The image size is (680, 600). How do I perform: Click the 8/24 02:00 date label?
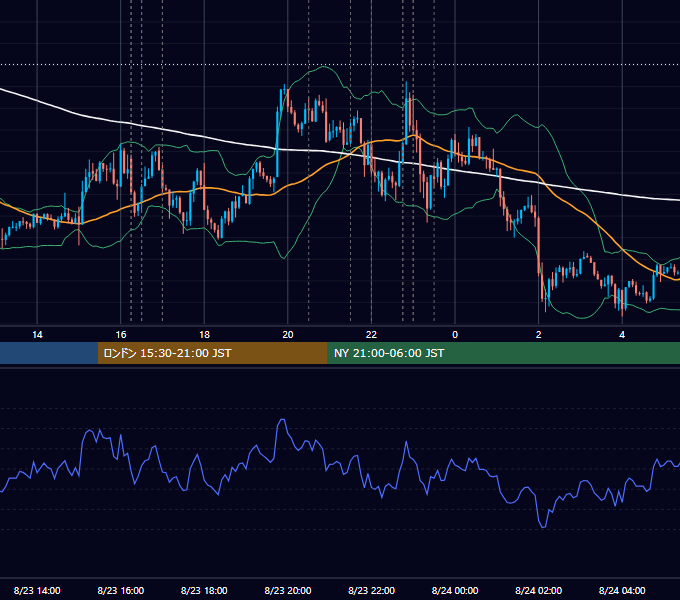[539, 590]
